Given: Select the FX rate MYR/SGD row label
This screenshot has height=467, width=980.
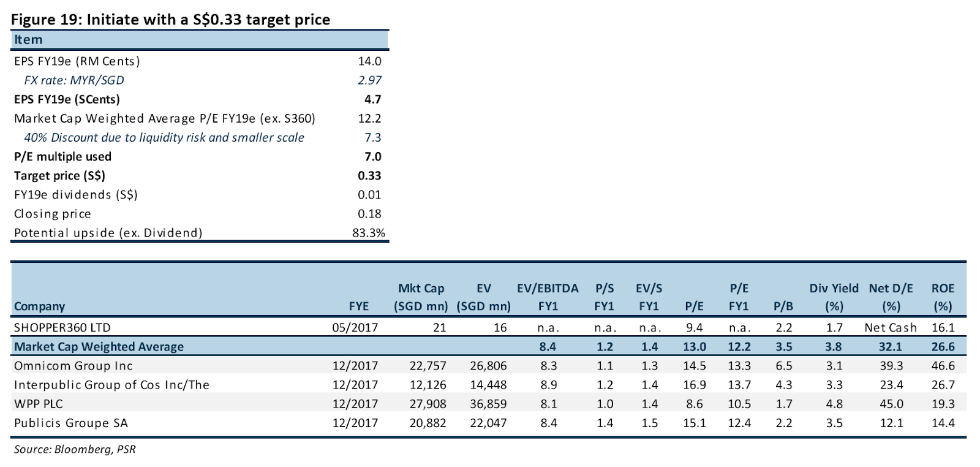Looking at the screenshot, I should pyautogui.click(x=74, y=80).
